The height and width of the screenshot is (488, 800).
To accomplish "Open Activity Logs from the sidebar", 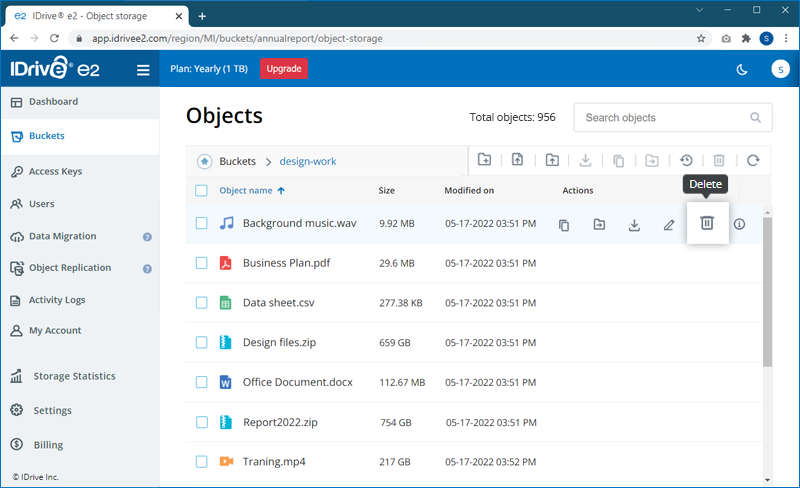I will 57,299.
